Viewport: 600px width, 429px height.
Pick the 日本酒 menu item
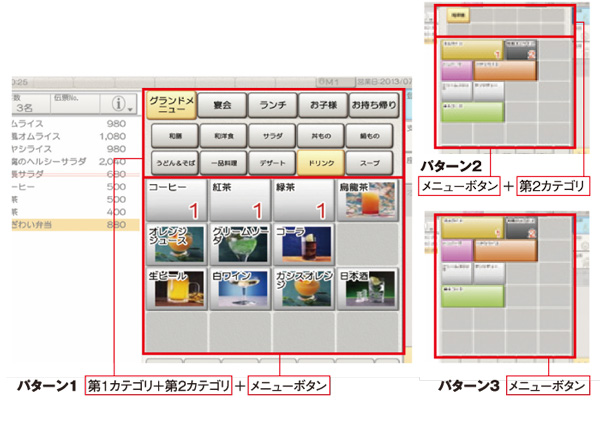click(367, 289)
